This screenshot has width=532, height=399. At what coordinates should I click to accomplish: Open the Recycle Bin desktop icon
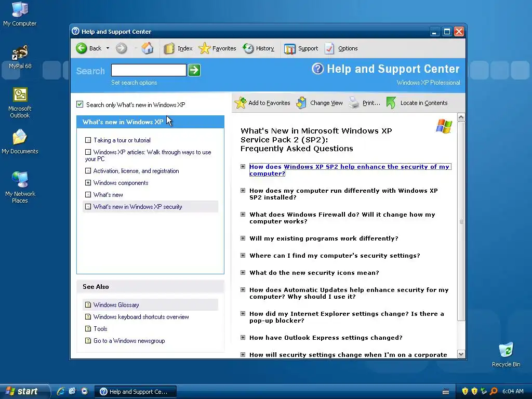tap(506, 354)
